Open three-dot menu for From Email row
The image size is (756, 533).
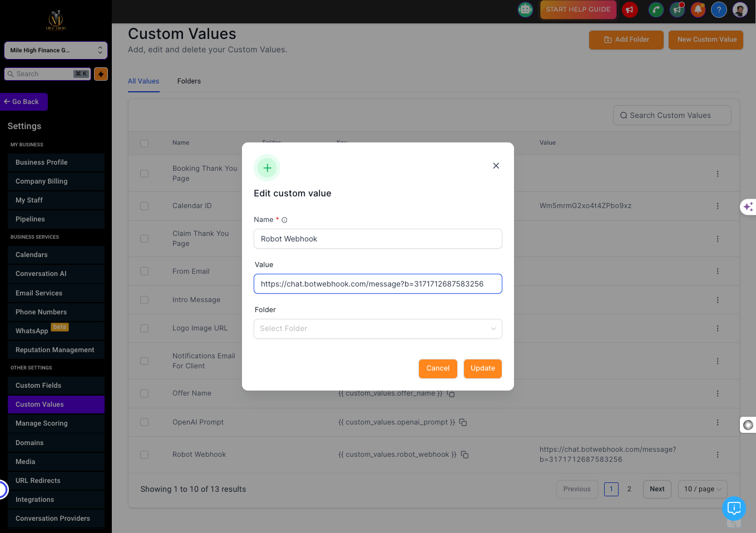click(x=718, y=271)
